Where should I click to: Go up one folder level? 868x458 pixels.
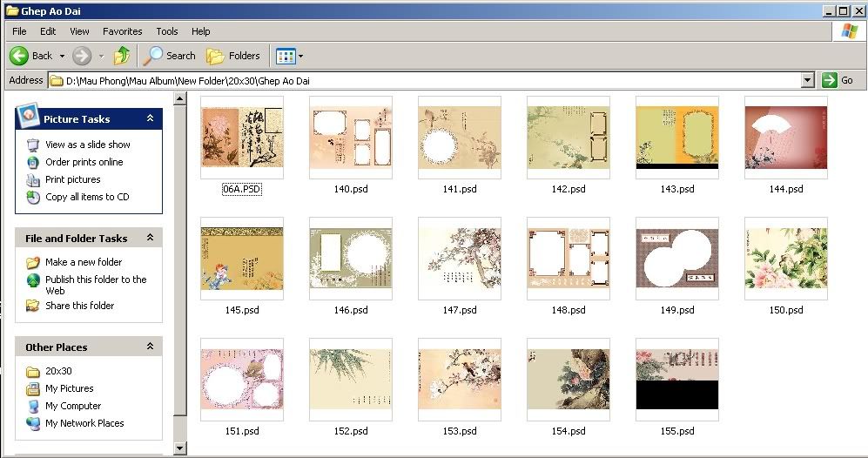coord(122,56)
